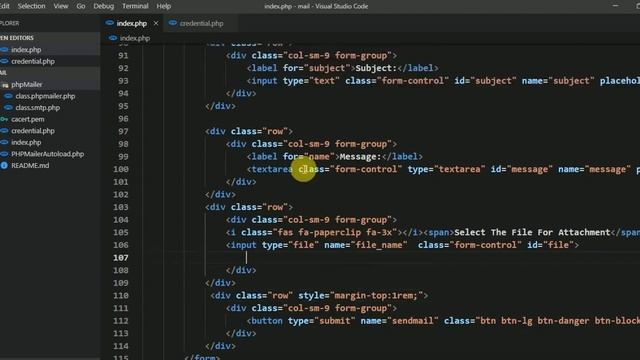Open PHPMailerAutoload.php file

coord(47,154)
